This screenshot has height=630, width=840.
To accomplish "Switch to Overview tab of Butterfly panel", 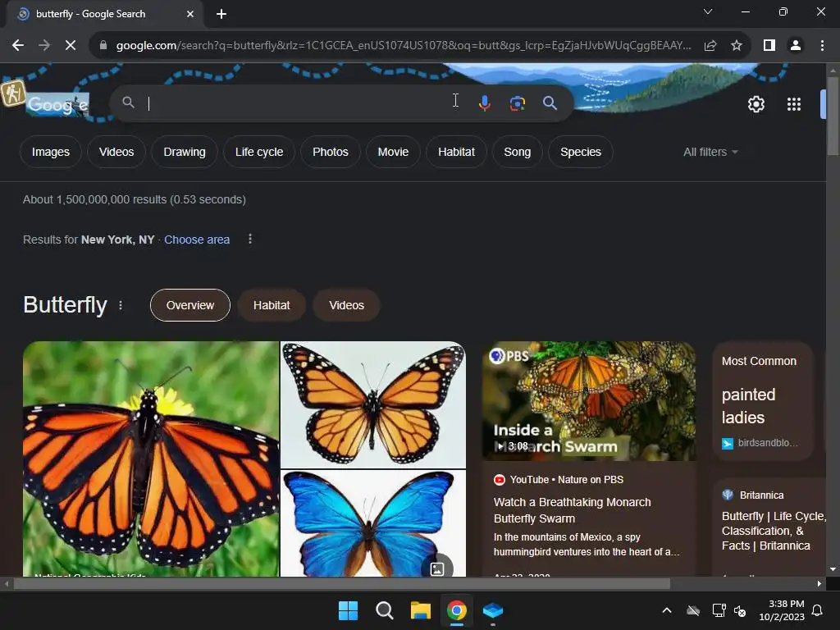I will click(190, 305).
